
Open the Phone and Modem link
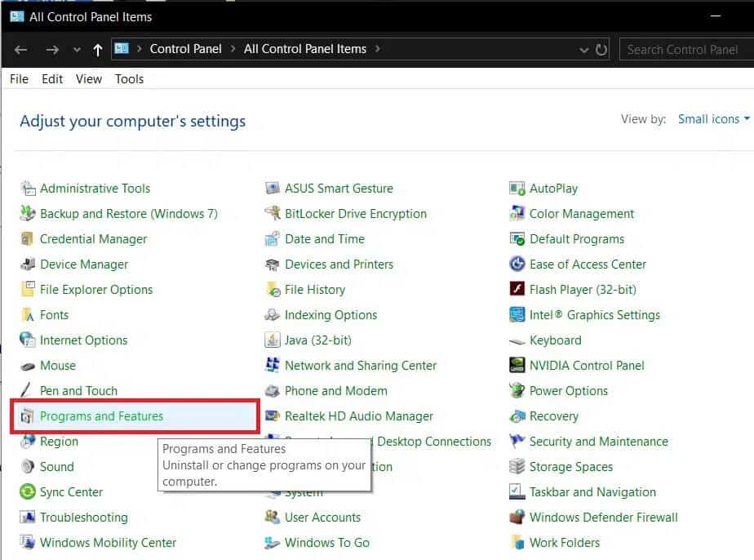(x=336, y=391)
